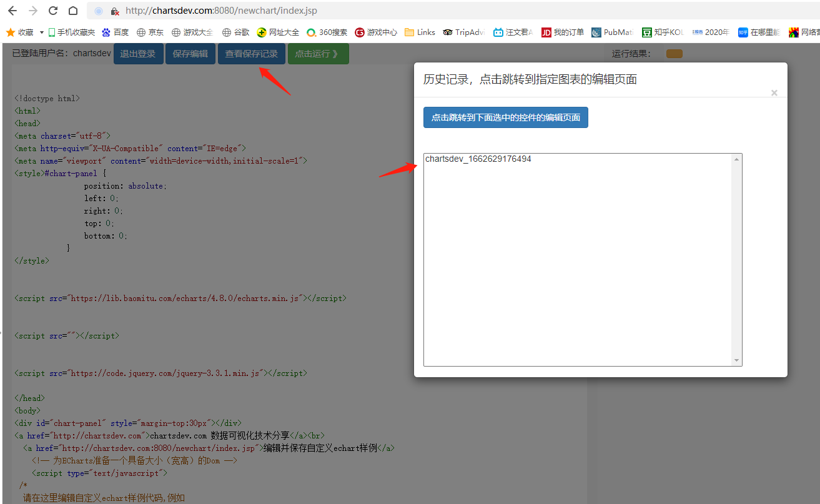This screenshot has width=820, height=504.
Task: Run code with 点击运行 button
Action: point(319,54)
